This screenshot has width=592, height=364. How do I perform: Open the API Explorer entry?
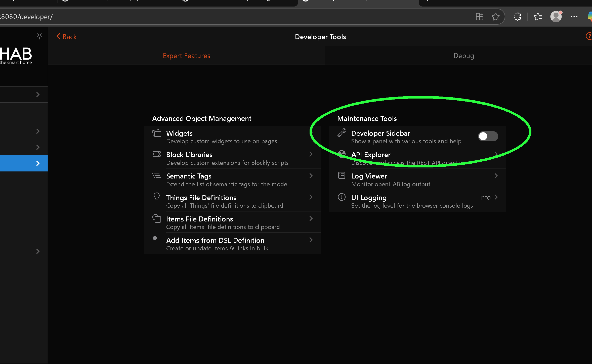tap(371, 155)
